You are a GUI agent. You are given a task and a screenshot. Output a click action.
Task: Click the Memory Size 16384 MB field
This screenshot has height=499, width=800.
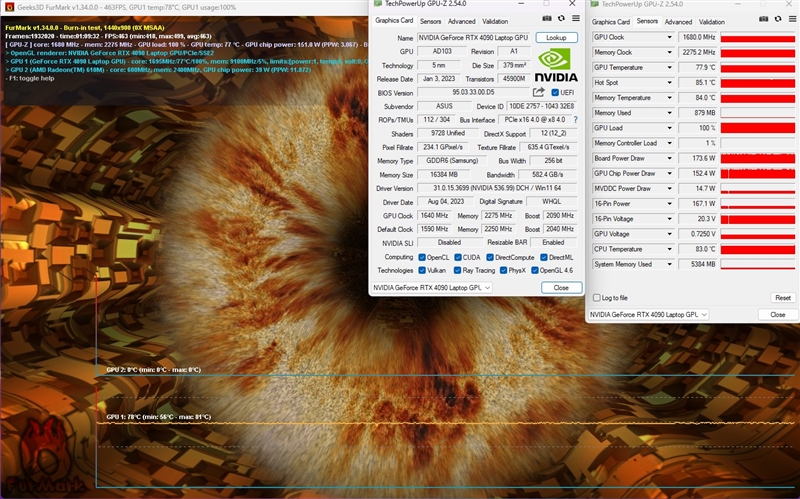(444, 174)
